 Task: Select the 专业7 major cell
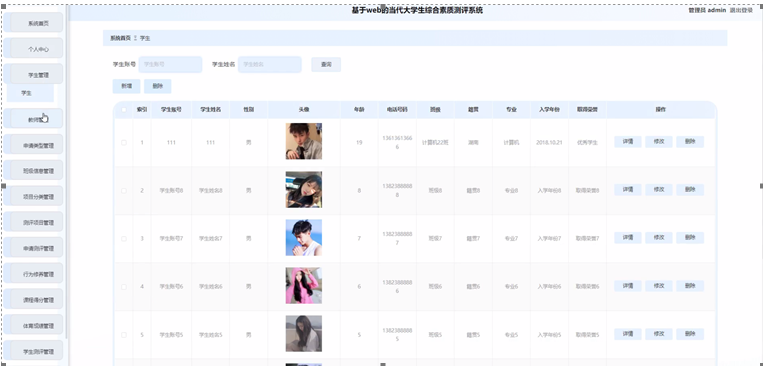pyautogui.click(x=511, y=238)
